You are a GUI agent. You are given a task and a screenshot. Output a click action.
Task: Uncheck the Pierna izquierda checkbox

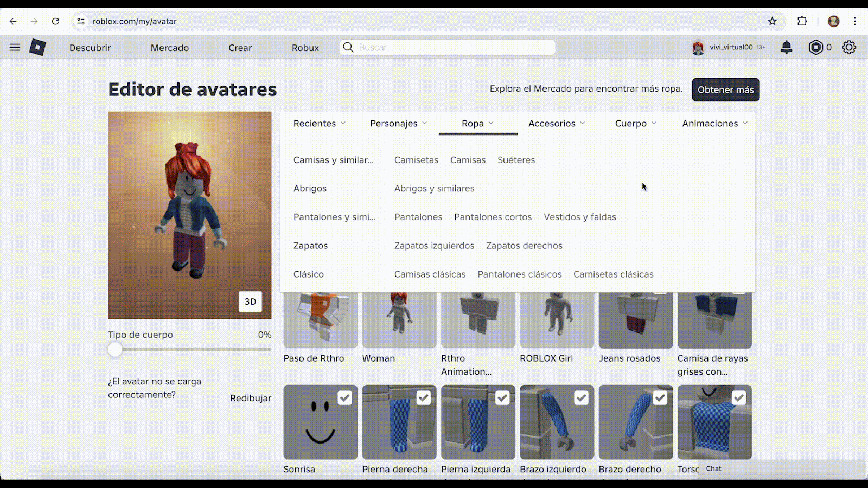click(502, 398)
